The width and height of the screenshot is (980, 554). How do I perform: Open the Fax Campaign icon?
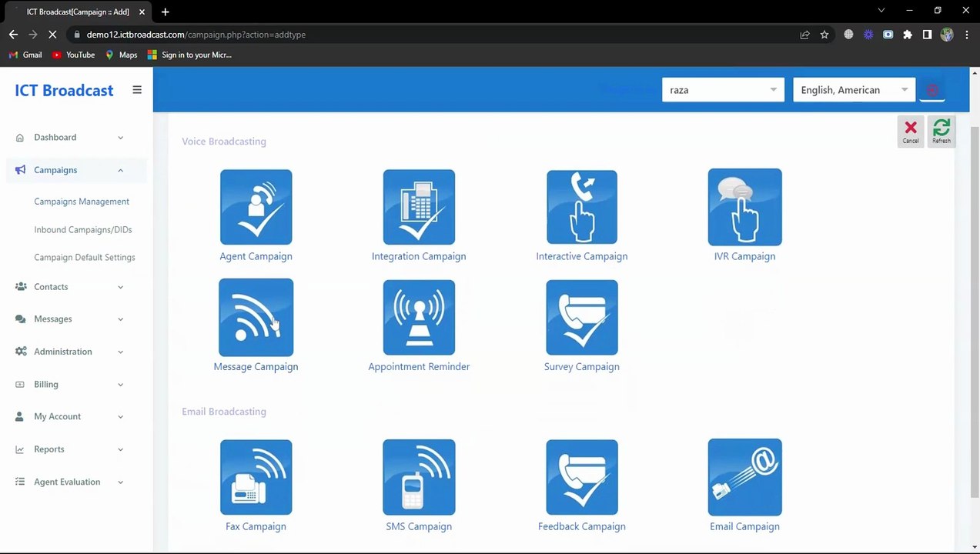click(256, 477)
